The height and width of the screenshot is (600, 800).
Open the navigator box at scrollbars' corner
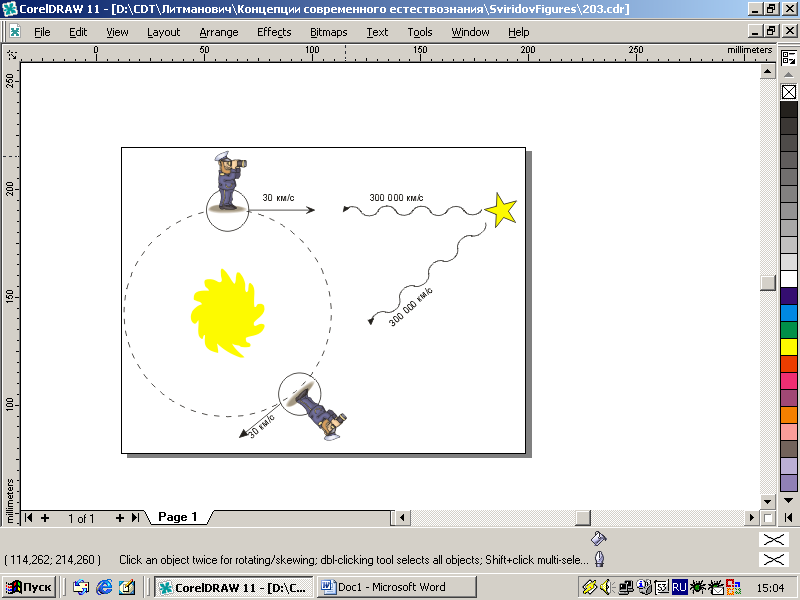click(x=767, y=518)
